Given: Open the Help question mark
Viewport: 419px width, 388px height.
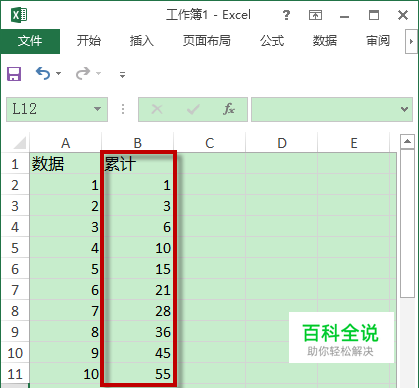Looking at the screenshot, I should click(286, 15).
